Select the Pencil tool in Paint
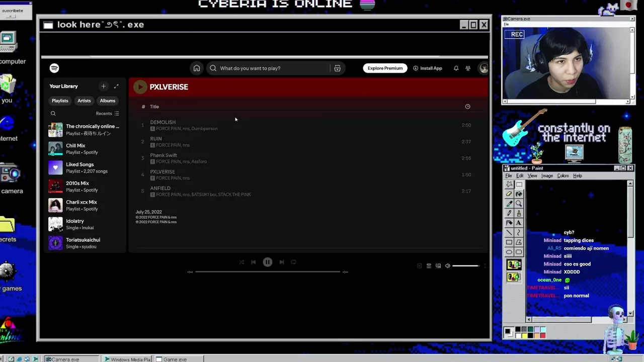This screenshot has width=644, height=362. click(509, 213)
